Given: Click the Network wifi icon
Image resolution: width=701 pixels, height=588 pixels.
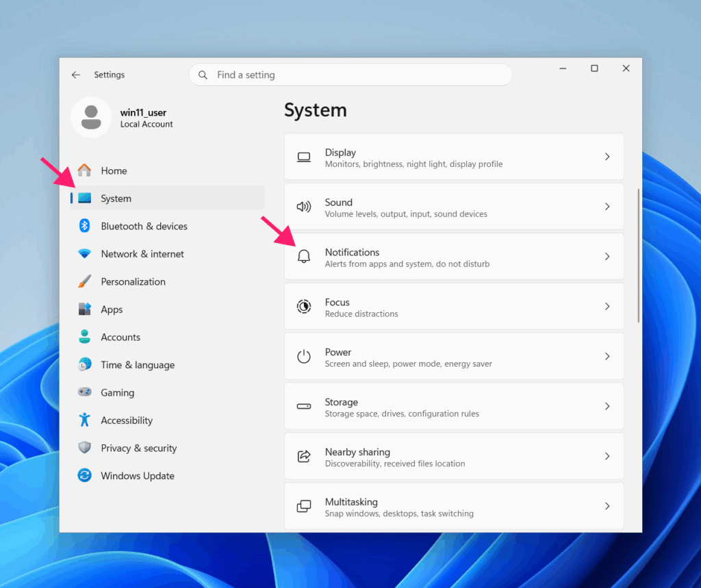Looking at the screenshot, I should [84, 253].
